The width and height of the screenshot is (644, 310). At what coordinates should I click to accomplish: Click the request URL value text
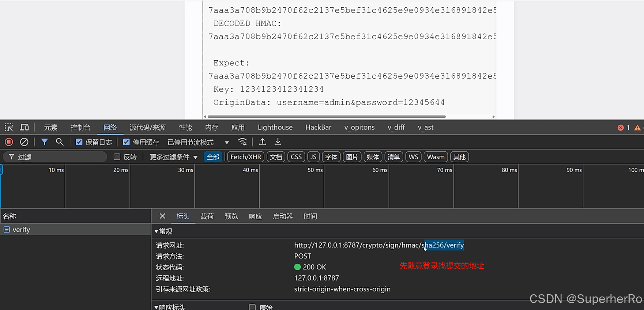(379, 245)
